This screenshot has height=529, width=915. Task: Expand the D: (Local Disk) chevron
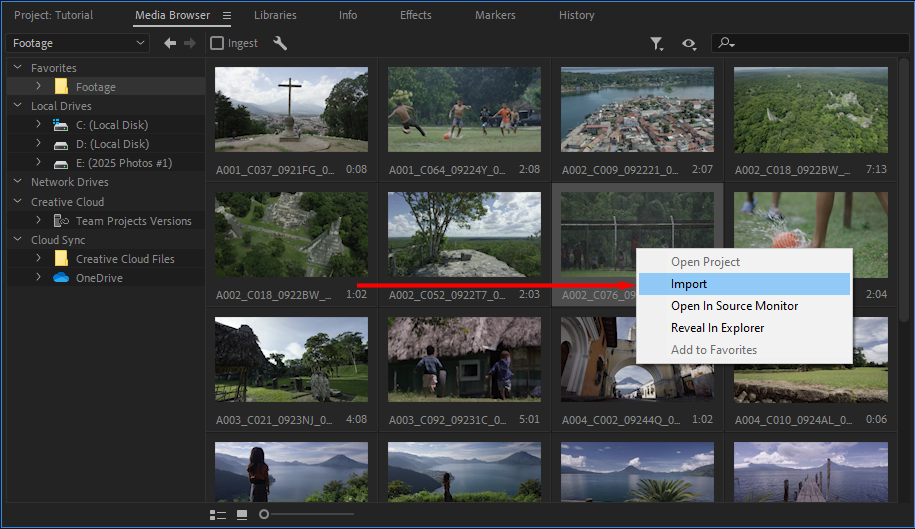click(x=38, y=143)
